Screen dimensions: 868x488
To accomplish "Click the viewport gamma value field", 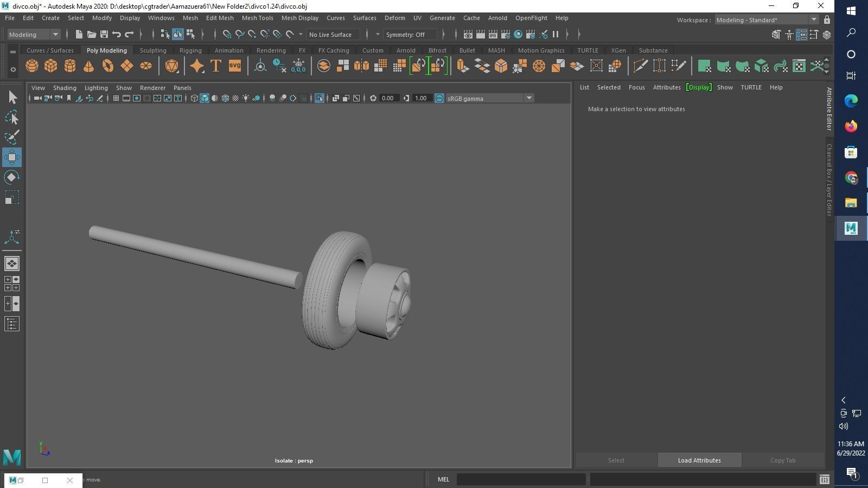I will pos(421,98).
